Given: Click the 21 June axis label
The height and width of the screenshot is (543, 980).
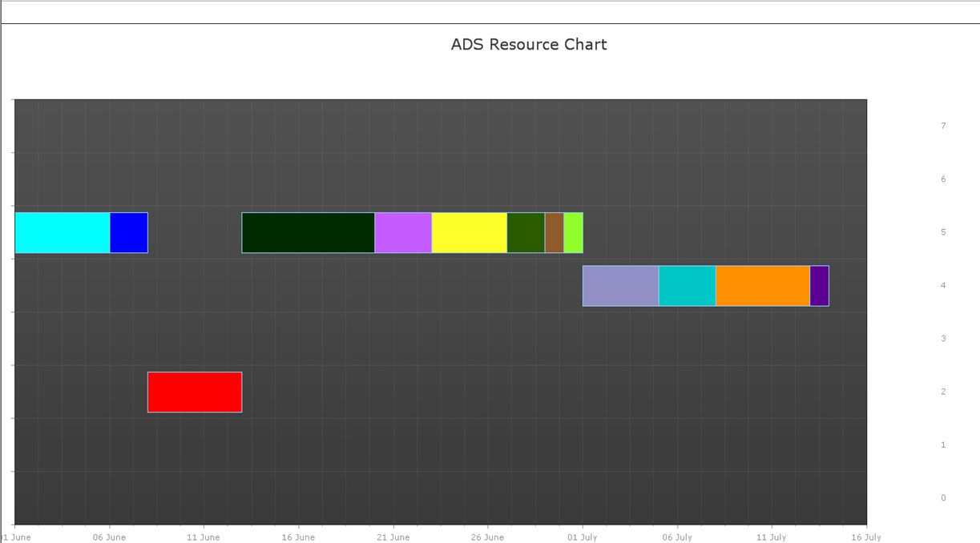Looking at the screenshot, I should point(393,537).
